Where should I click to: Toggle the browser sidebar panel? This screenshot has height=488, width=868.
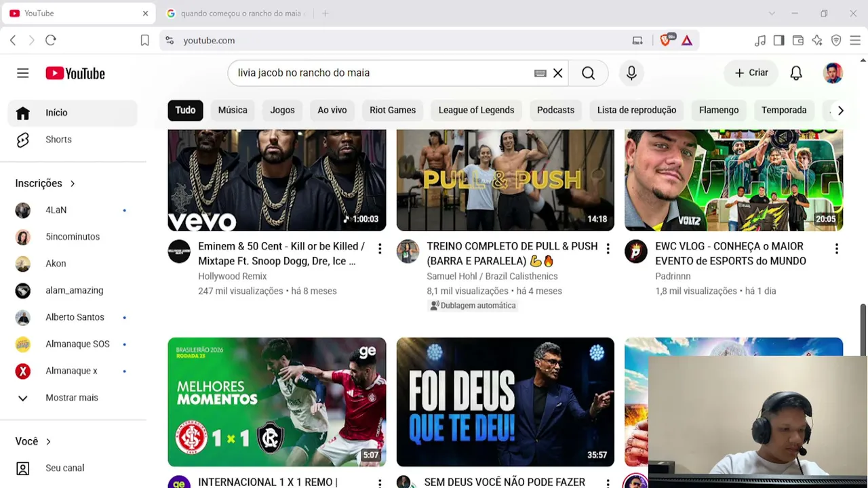tap(779, 41)
